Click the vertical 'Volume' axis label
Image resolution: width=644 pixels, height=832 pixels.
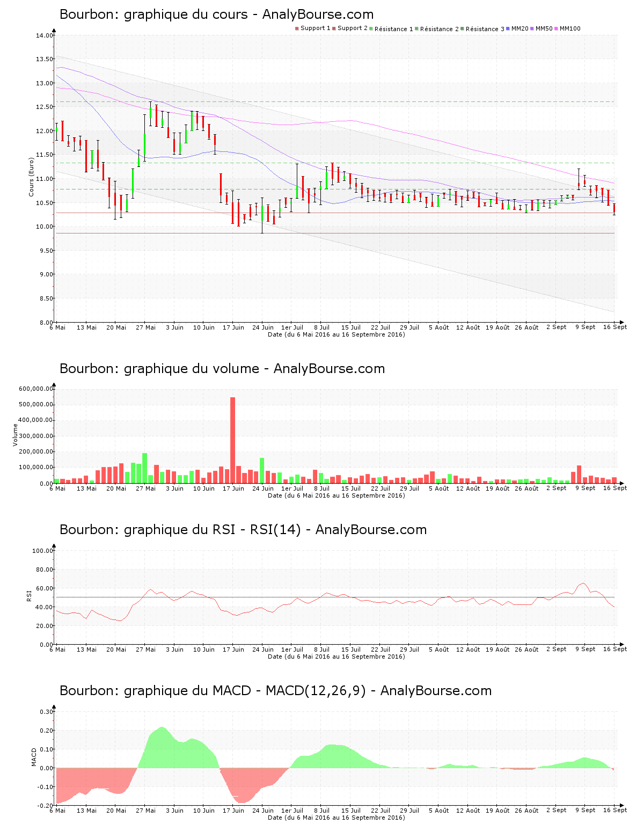15,435
